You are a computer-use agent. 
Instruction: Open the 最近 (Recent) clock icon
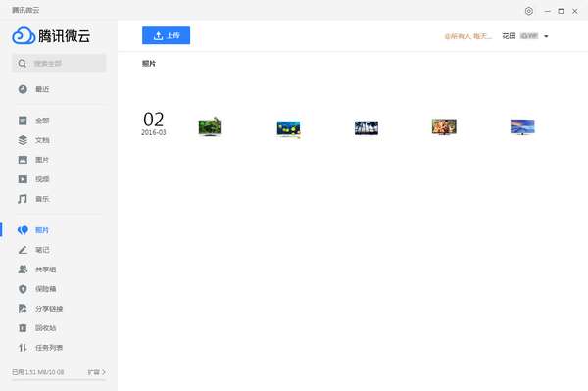(23, 89)
